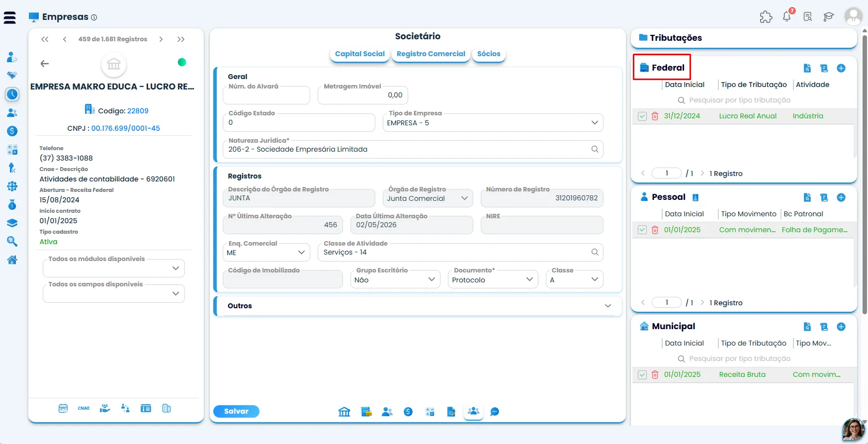Click the handshake icon in sidebar
The image size is (868, 444).
pyautogui.click(x=12, y=75)
